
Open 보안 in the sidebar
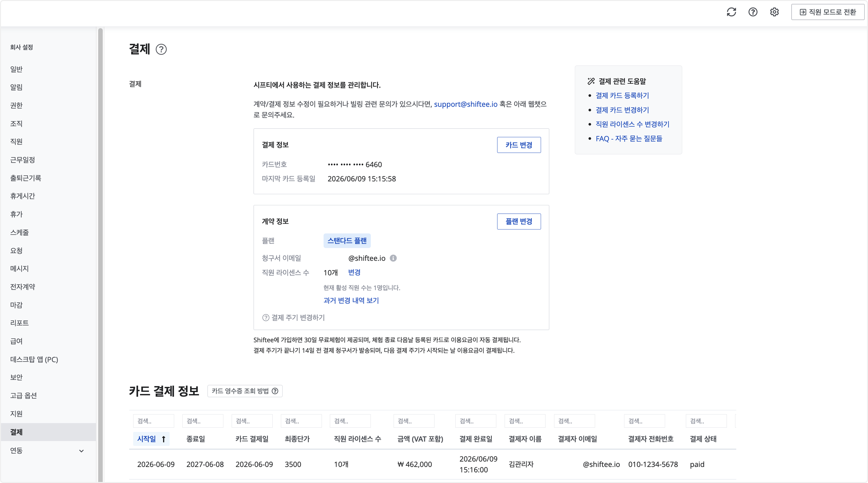tap(16, 378)
